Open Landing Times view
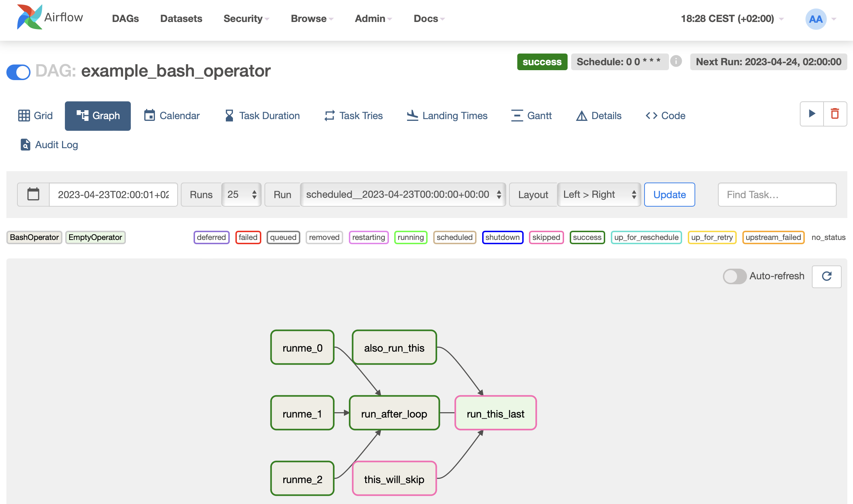853x504 pixels. (447, 116)
